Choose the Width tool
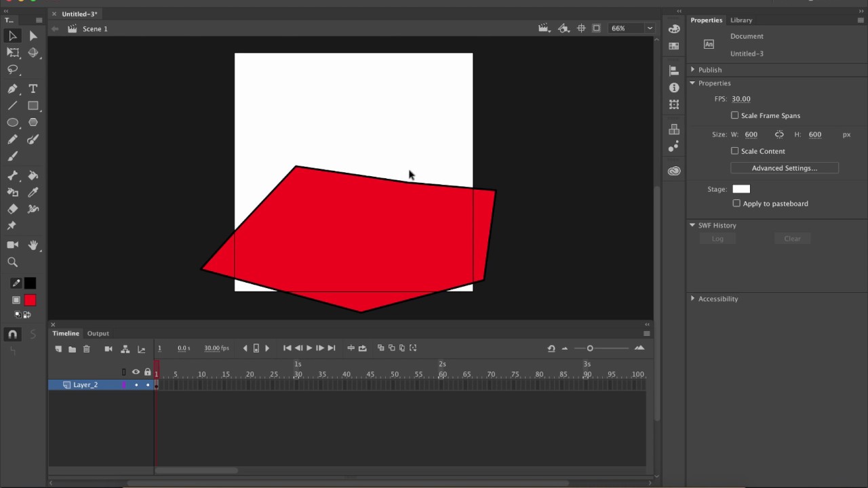 [33, 209]
